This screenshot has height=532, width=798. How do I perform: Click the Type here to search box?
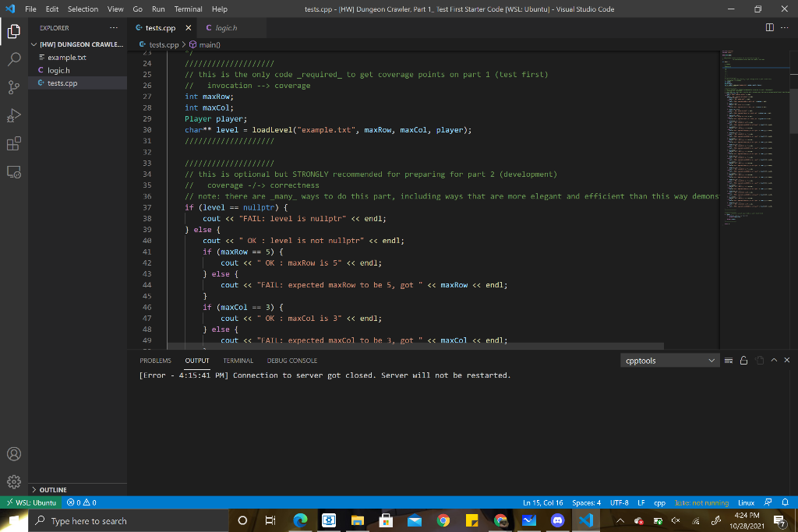pos(127,521)
